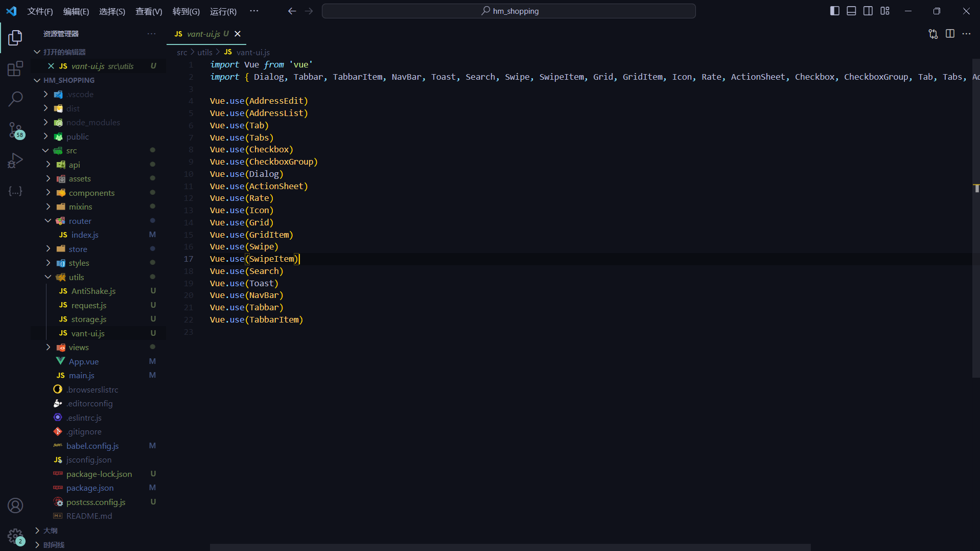Image resolution: width=980 pixels, height=551 pixels.
Task: Open storage.js file
Action: click(98, 319)
